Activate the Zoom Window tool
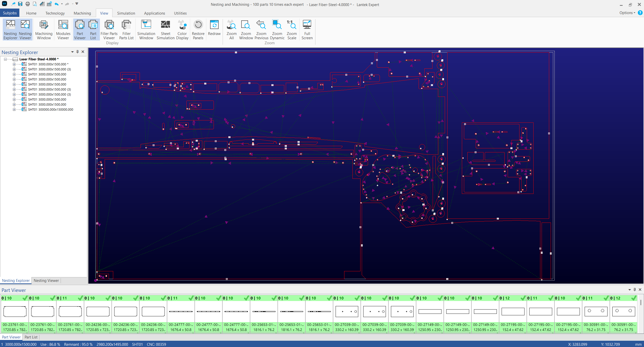Image resolution: width=644 pixels, height=347 pixels. coord(246,30)
